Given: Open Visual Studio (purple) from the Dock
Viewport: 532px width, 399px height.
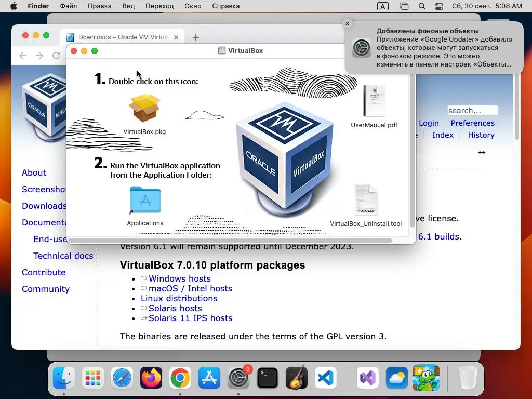Looking at the screenshot, I should point(368,378).
